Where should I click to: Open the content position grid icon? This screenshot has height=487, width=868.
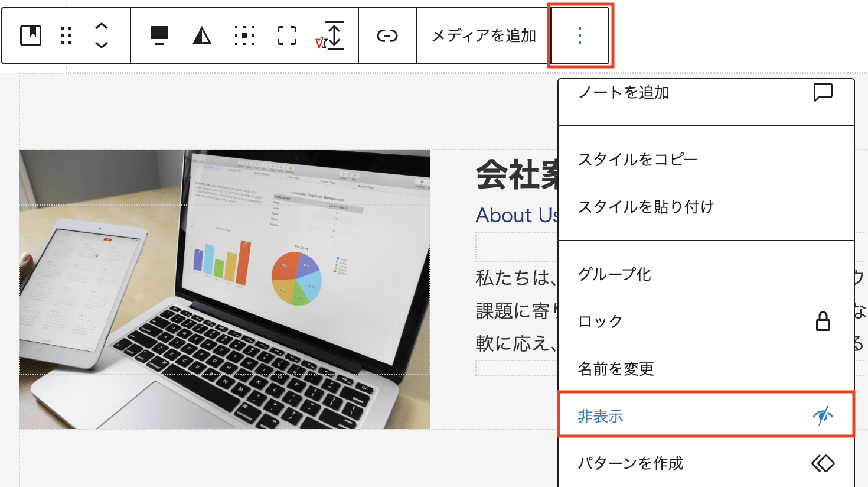pyautogui.click(x=244, y=35)
